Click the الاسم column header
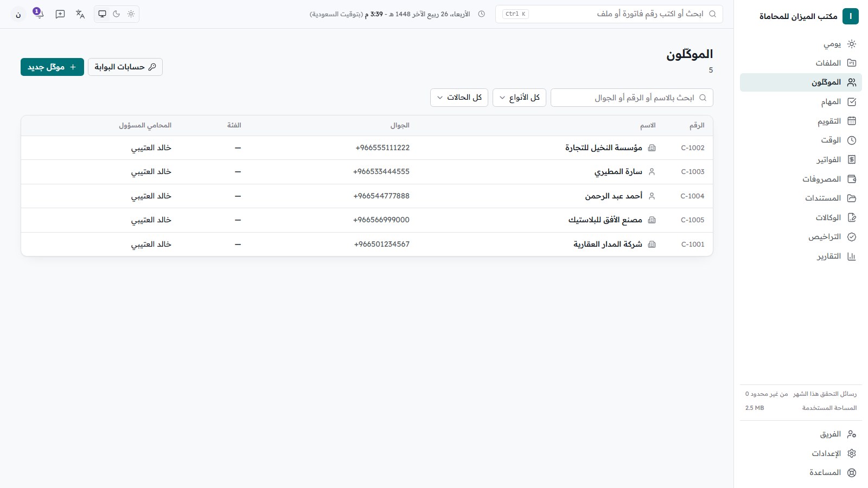Viewport: 868px width, 488px height. click(648, 125)
